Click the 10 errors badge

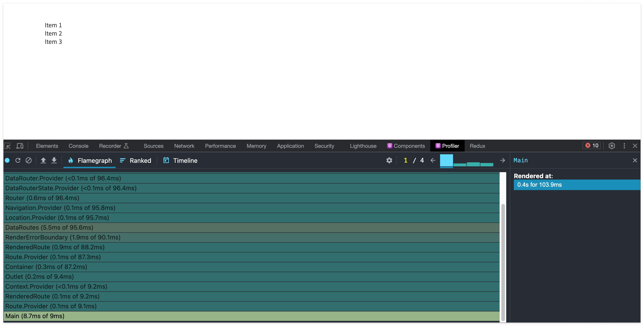591,146
